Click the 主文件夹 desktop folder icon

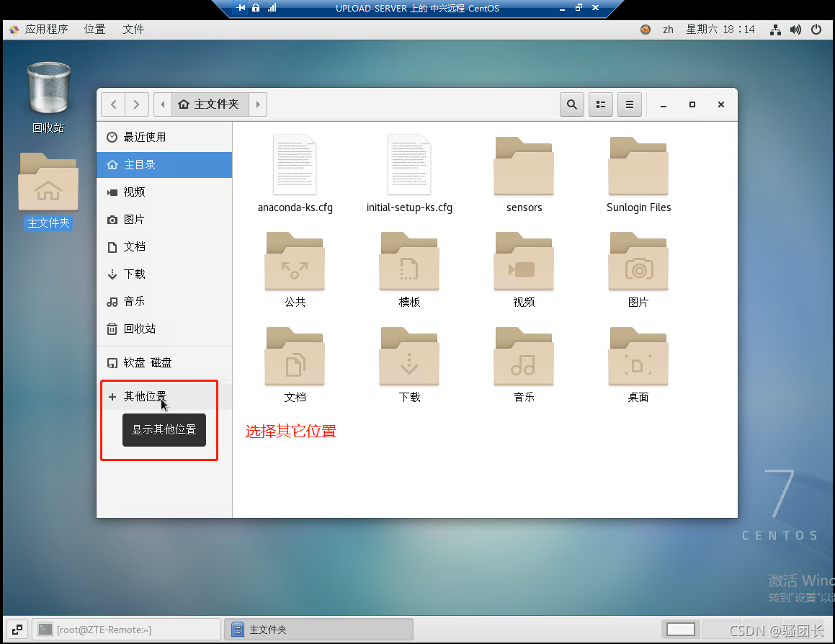48,182
